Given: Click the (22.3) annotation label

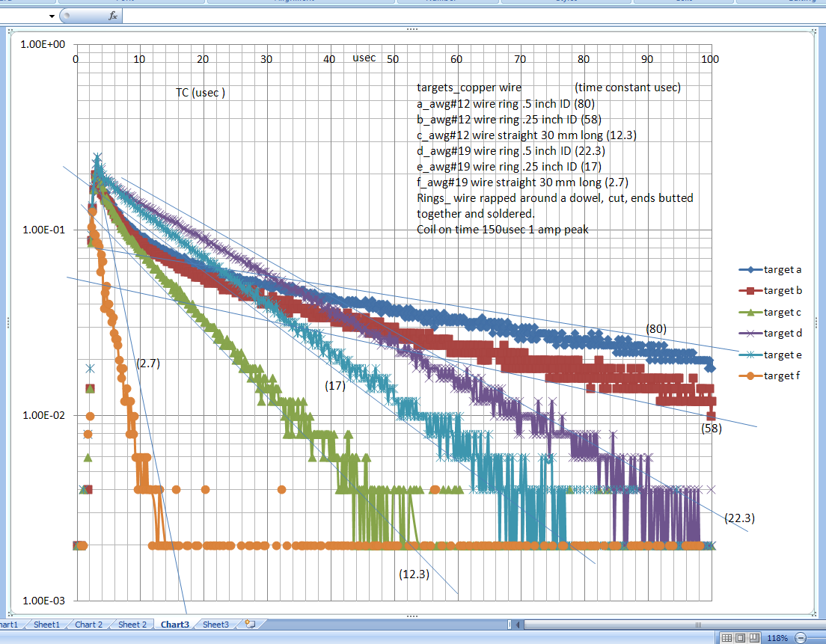Looking at the screenshot, I should pyautogui.click(x=740, y=518).
